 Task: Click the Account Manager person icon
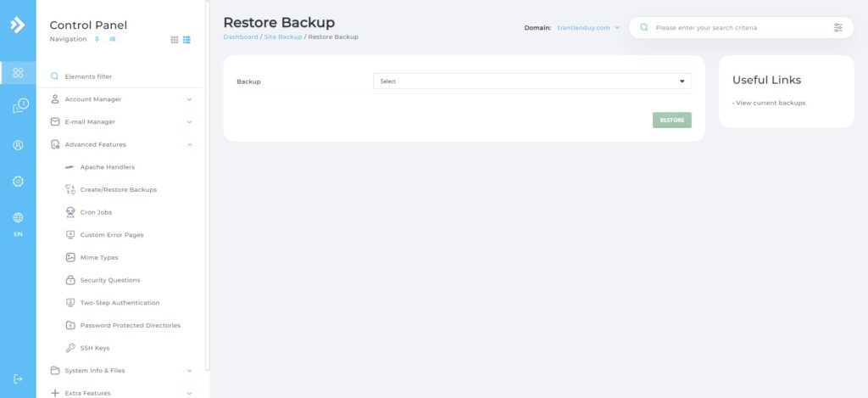pos(55,99)
